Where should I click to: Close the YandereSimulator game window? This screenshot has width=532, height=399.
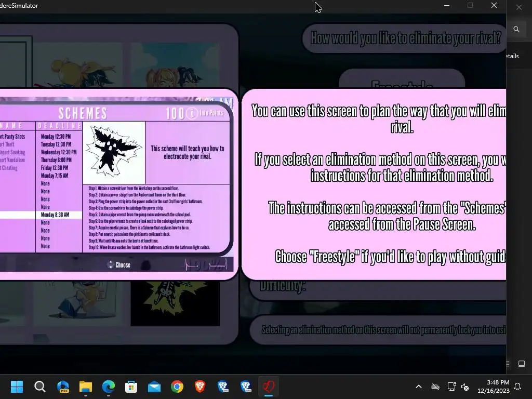pyautogui.click(x=494, y=5)
